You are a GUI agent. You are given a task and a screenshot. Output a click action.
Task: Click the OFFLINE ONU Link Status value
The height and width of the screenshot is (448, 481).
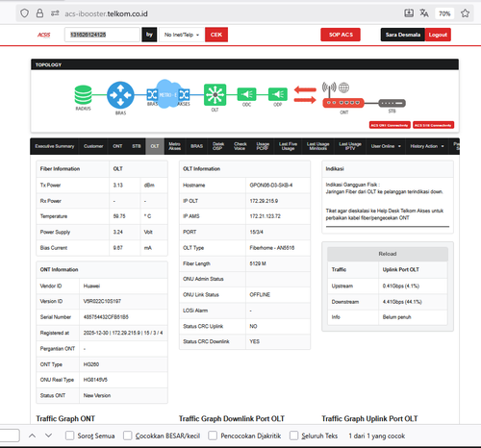point(260,295)
